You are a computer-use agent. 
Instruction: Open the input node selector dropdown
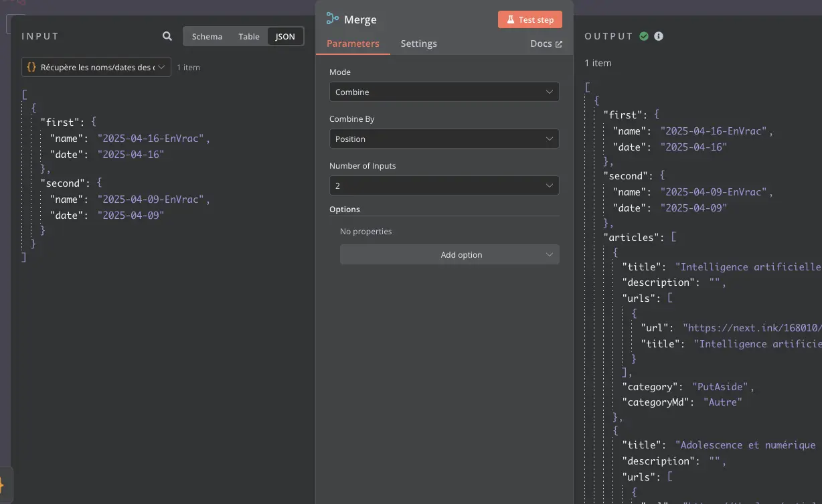[96, 67]
